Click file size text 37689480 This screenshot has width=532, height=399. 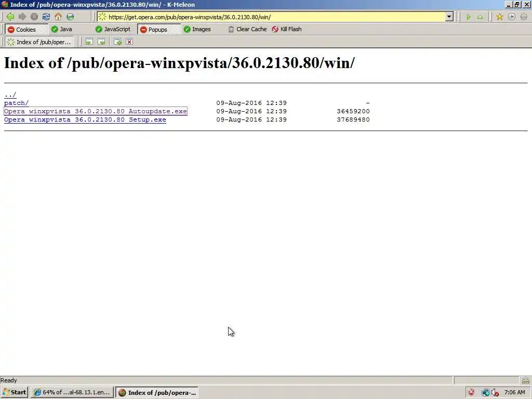[x=353, y=119]
